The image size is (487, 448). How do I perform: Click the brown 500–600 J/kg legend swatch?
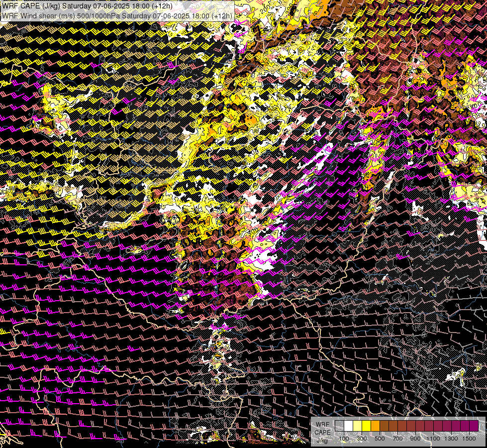point(384,426)
